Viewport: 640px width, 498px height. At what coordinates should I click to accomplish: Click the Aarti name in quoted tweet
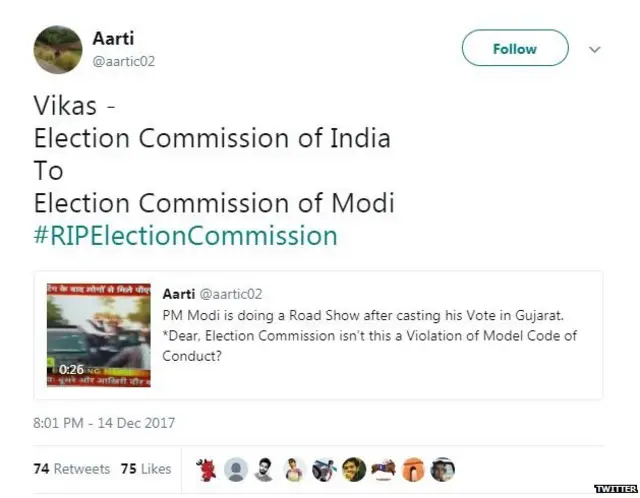pyautogui.click(x=178, y=294)
